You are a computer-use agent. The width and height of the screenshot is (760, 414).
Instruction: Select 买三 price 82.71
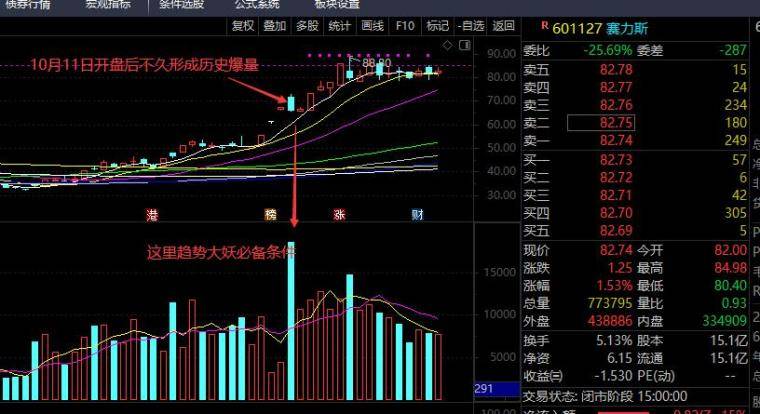(616, 195)
